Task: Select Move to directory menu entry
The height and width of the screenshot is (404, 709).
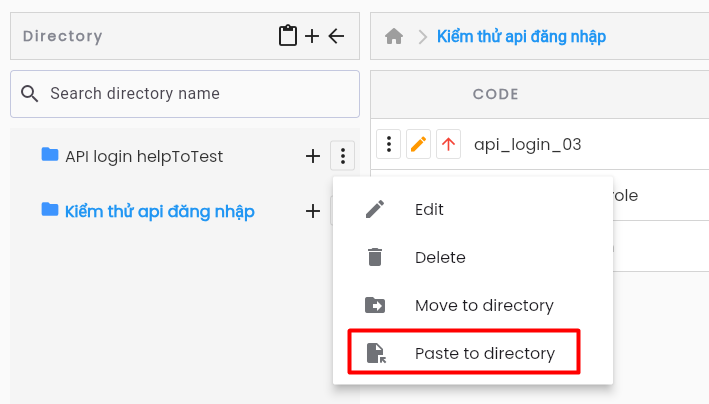Action: [x=473, y=305]
